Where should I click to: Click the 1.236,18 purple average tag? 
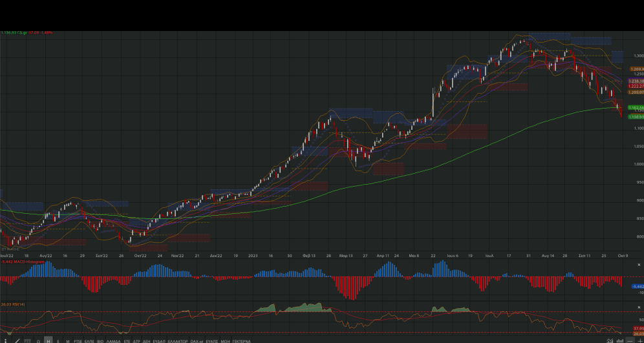coord(636,81)
